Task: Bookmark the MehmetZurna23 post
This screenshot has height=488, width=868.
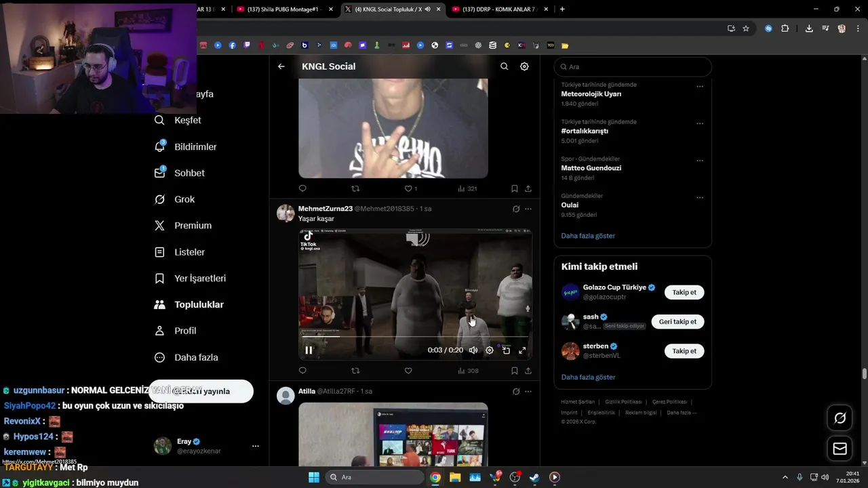Action: [515, 371]
